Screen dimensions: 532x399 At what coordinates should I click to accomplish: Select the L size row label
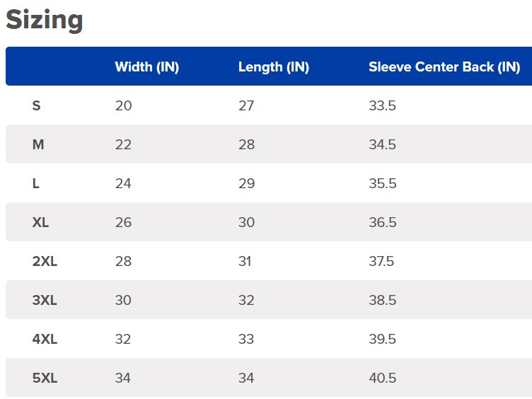click(x=36, y=184)
